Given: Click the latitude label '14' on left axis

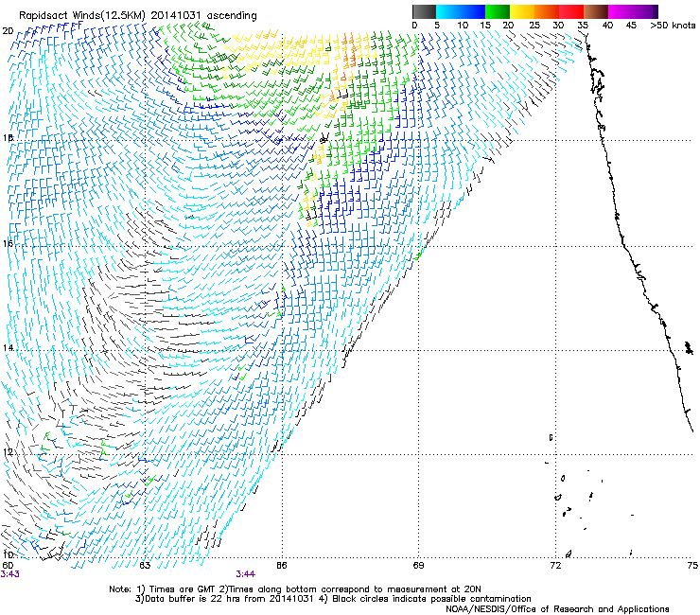Looking at the screenshot, I should 8,348.
